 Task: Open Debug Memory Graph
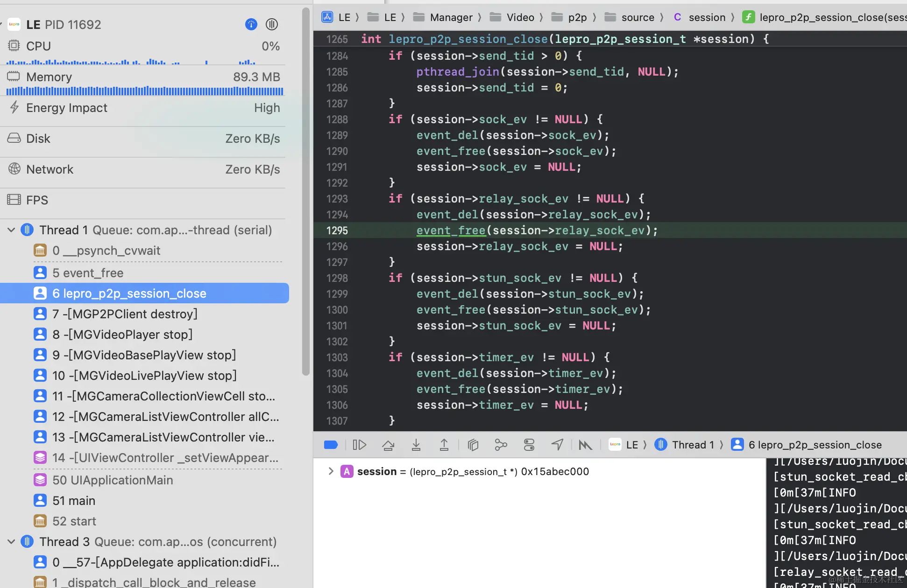(x=501, y=445)
